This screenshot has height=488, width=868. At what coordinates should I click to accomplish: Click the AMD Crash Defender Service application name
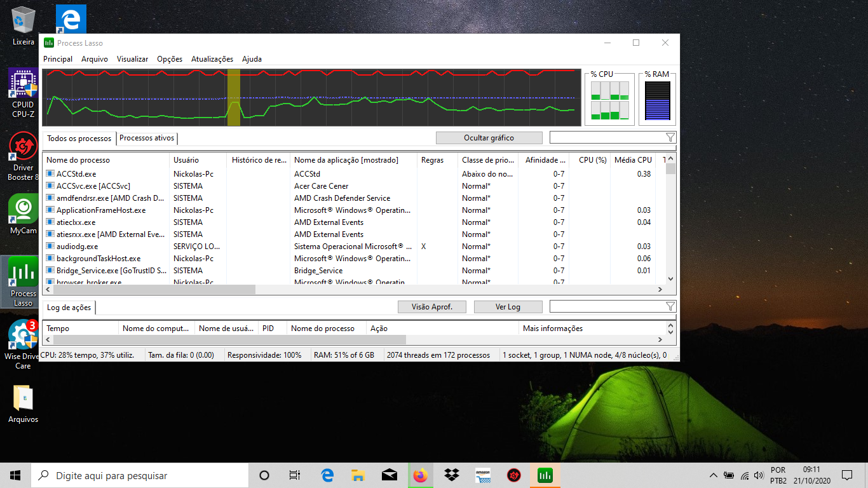342,198
